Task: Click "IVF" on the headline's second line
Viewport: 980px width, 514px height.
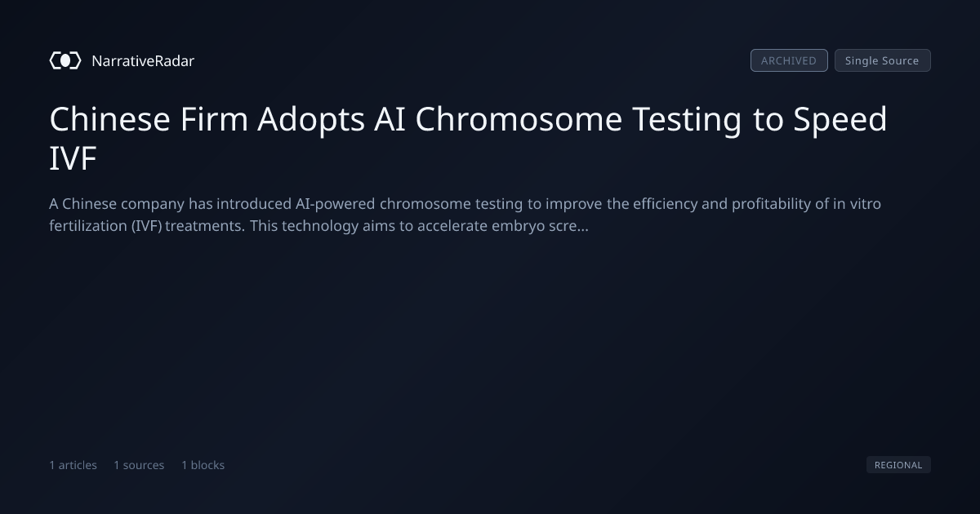Action: [73, 159]
